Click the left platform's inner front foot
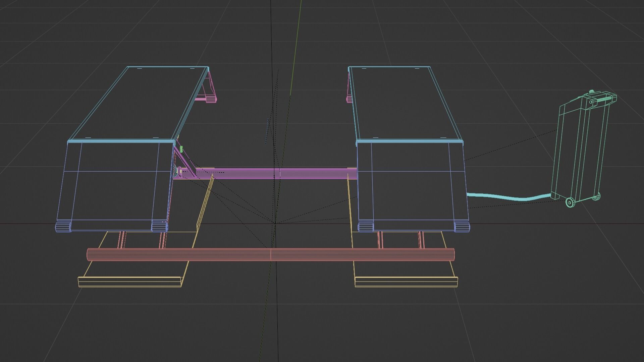Viewport: 644px width, 362px height. pos(159,226)
